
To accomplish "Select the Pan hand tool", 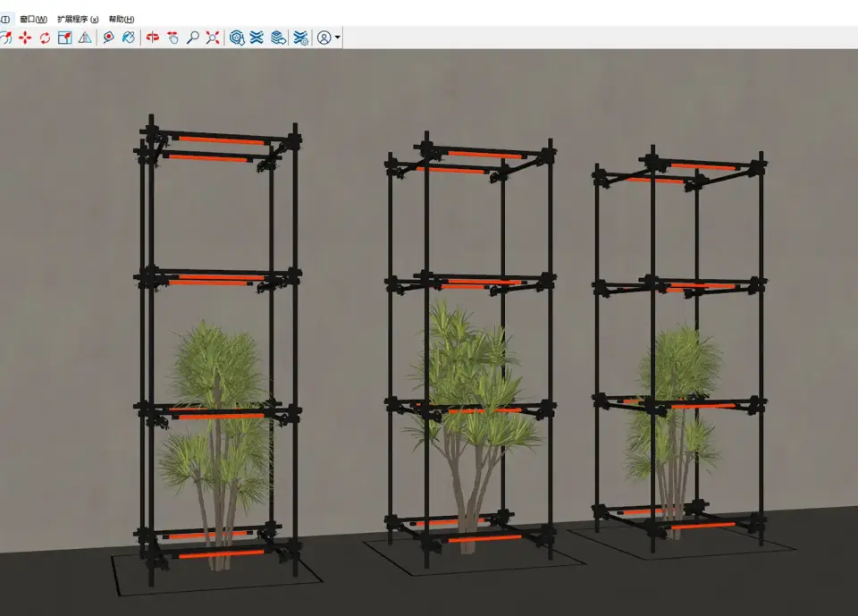I will pyautogui.click(x=172, y=38).
